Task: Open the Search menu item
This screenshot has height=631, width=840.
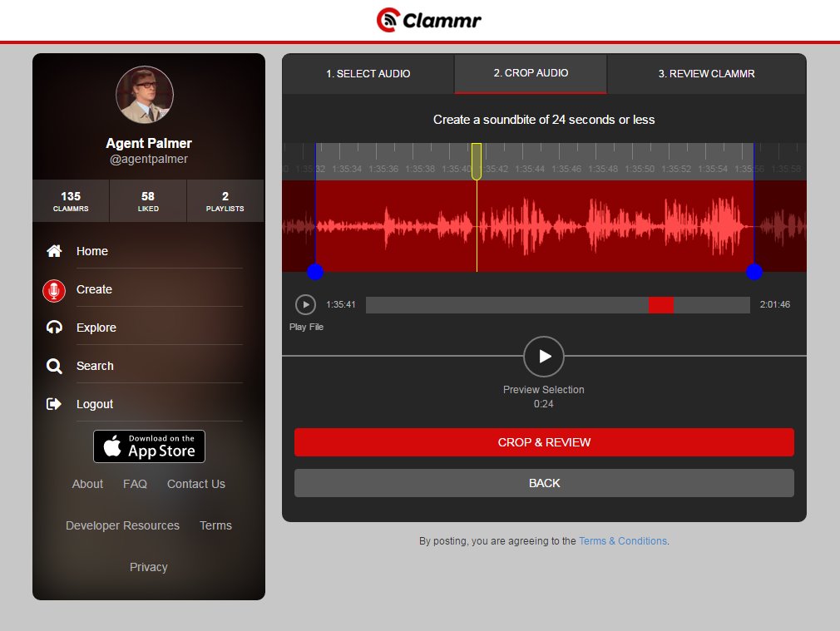Action: click(x=95, y=366)
